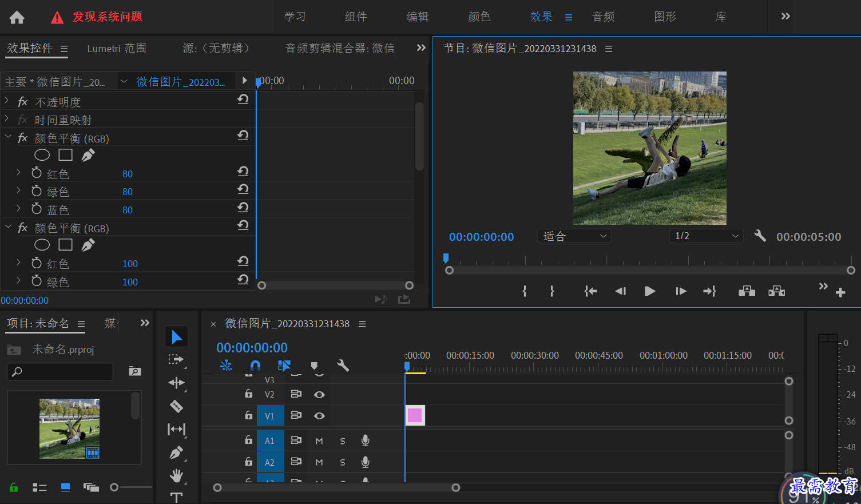Step back one frame
The image size is (861, 504).
tap(620, 291)
